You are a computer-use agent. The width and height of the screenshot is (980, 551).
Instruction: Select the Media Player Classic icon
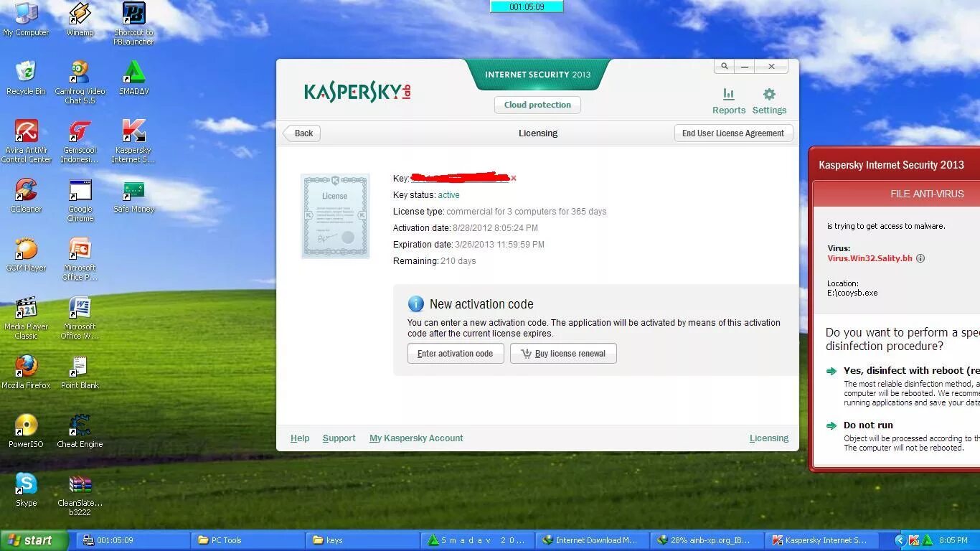point(26,318)
